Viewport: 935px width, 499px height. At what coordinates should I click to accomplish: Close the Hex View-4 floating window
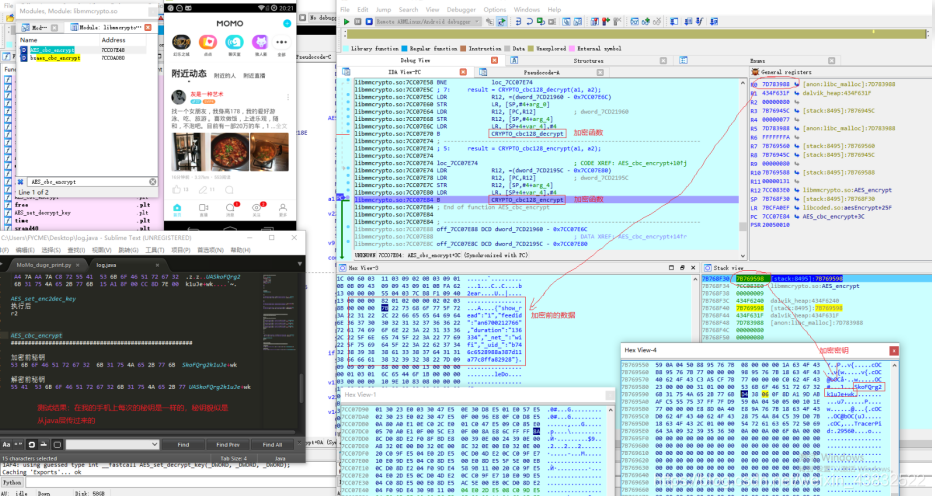(894, 351)
